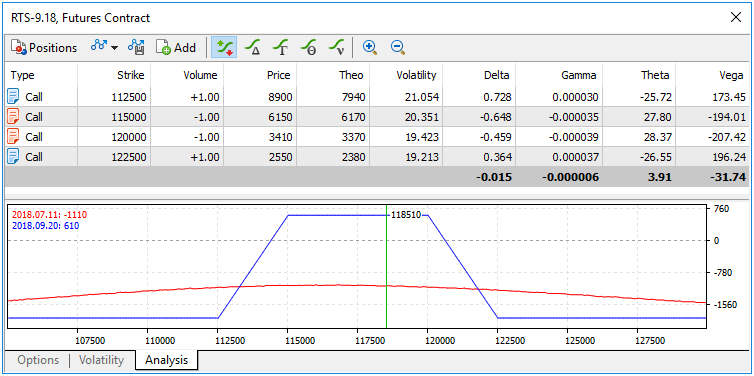
Task: Select the Analysis tab
Action: tap(166, 360)
